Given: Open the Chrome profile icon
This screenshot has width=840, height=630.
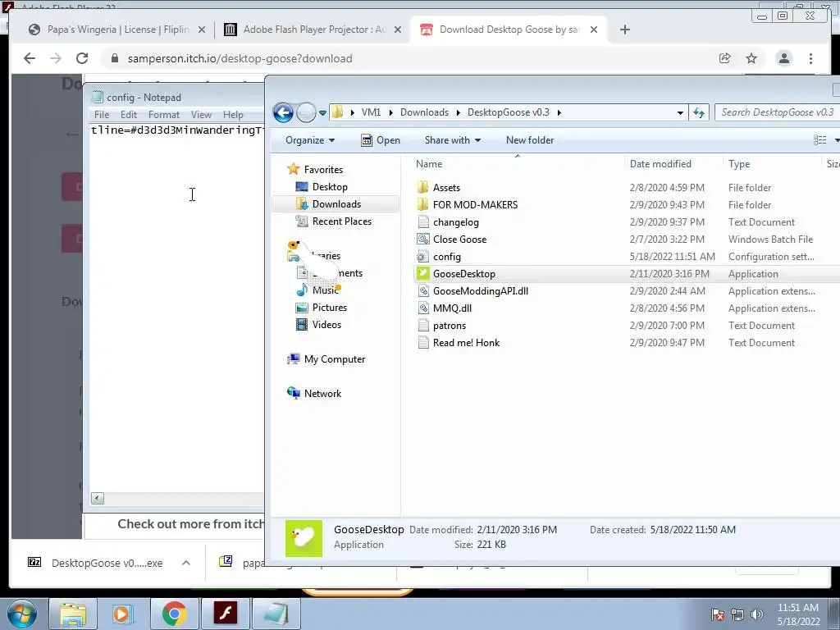Looking at the screenshot, I should click(783, 58).
